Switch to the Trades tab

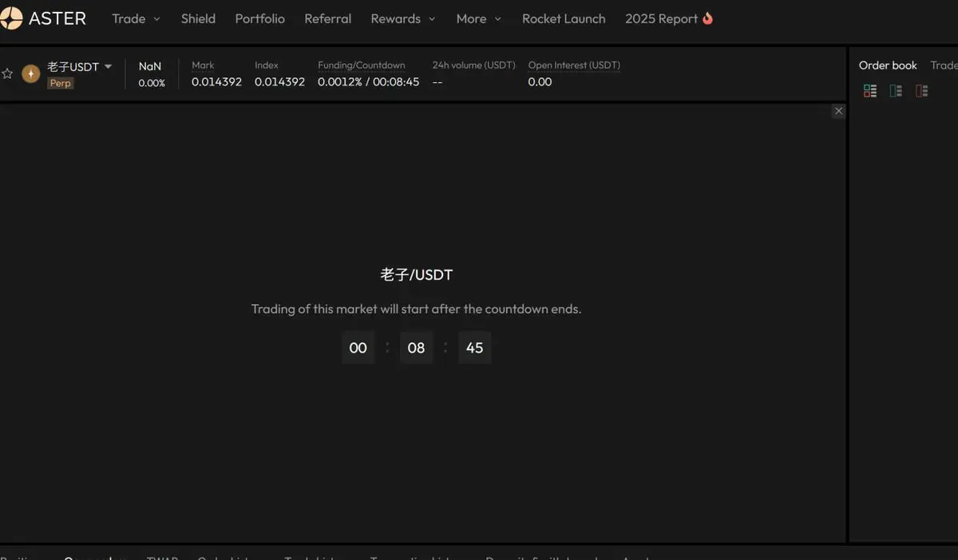point(944,65)
